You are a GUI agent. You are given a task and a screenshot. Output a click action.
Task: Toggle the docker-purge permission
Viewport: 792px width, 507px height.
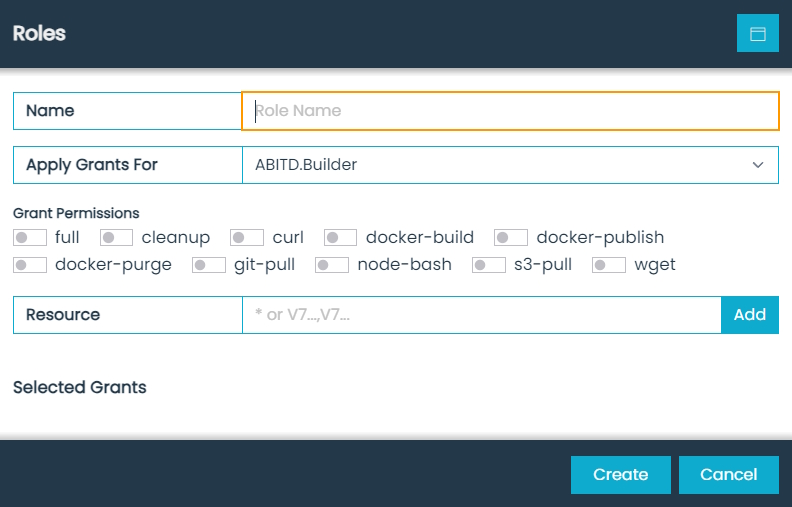30,265
